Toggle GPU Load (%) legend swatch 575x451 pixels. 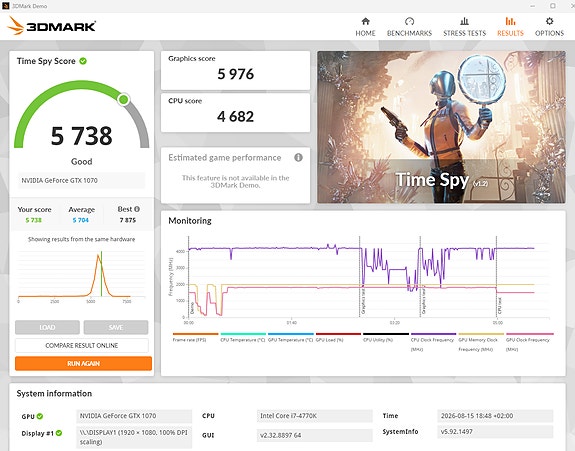(x=338, y=334)
